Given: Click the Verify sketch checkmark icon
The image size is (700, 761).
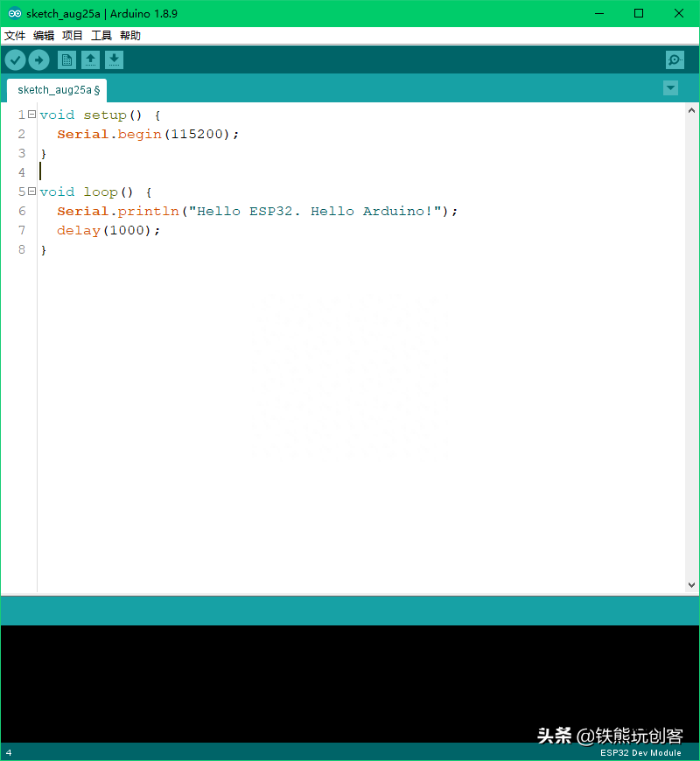Looking at the screenshot, I should click(x=16, y=59).
